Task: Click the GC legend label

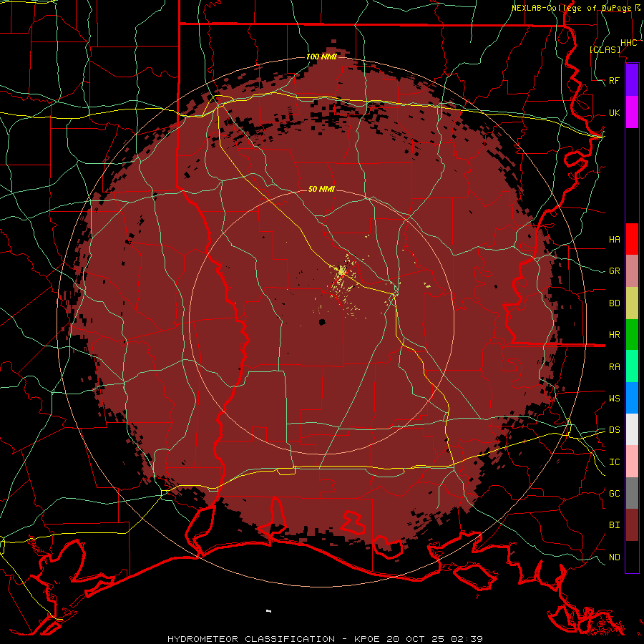Action: click(615, 494)
